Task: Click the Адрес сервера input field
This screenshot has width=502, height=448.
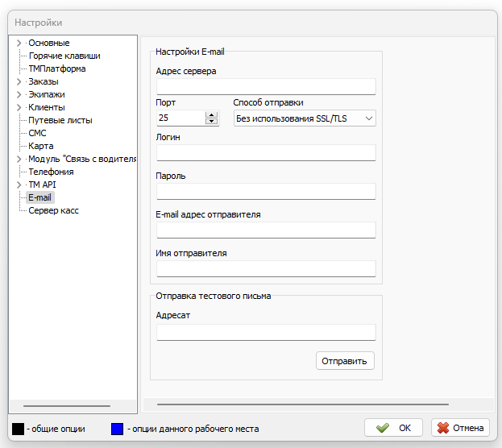Action: [266, 86]
